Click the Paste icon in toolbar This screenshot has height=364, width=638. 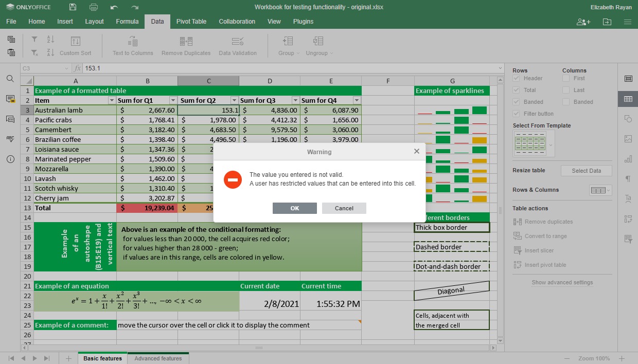point(11,52)
